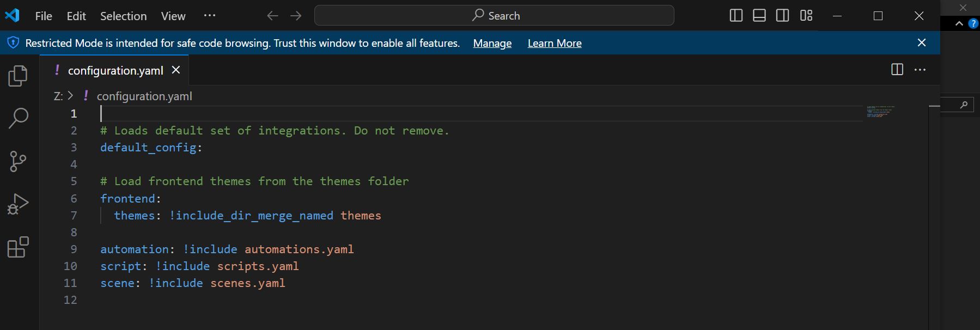The height and width of the screenshot is (330, 980).
Task: Expand the Z: breadcrumb path
Action: click(x=58, y=96)
